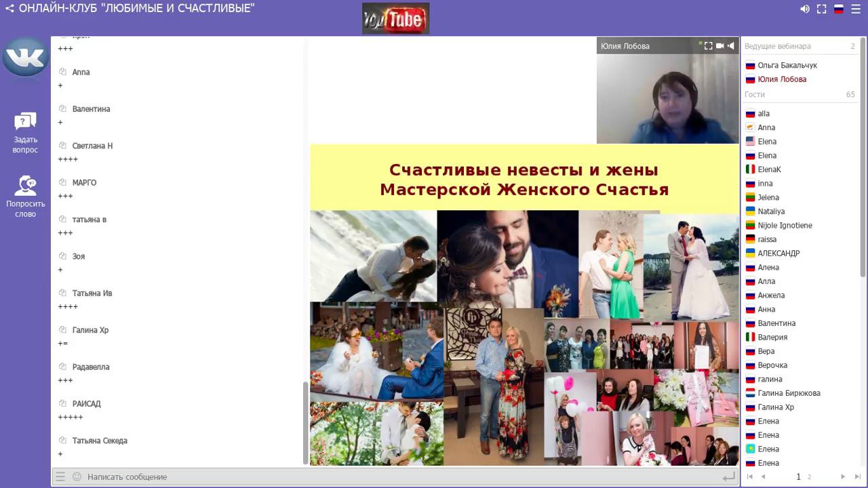
Task: Jump to last page of guest list
Action: tap(857, 477)
